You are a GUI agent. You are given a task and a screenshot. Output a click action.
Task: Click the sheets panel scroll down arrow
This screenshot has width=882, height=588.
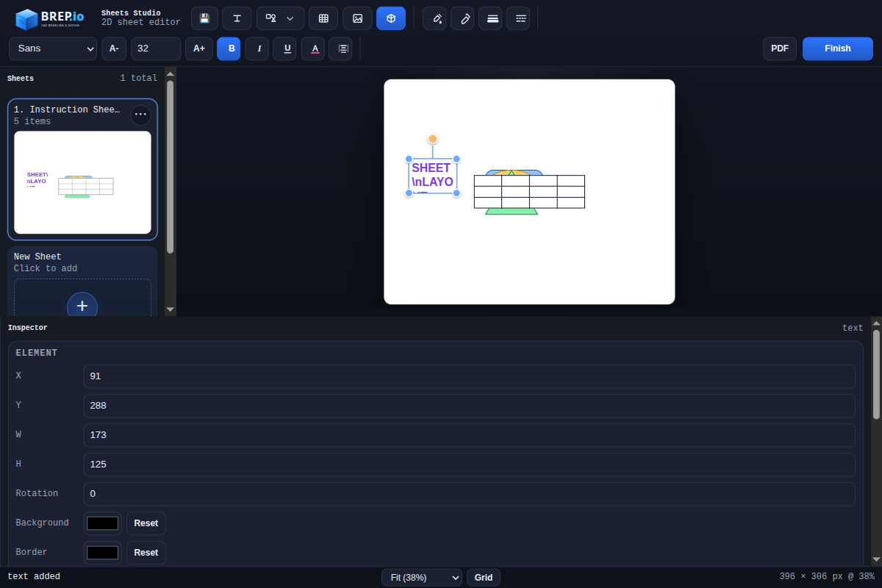tap(171, 309)
